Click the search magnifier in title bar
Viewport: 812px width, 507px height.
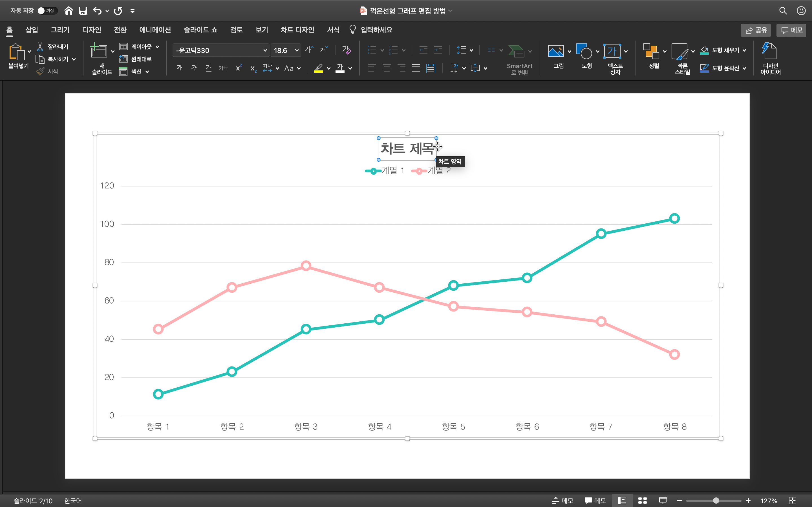[x=783, y=11]
